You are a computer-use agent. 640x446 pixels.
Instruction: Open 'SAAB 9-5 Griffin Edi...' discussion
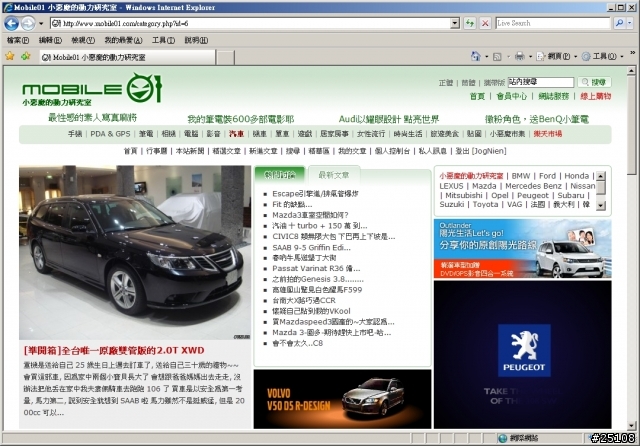pos(311,247)
